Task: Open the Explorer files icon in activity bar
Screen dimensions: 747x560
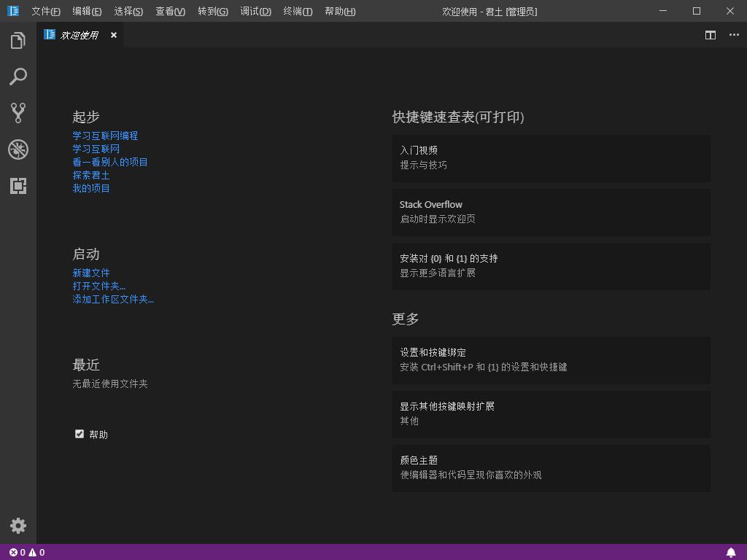Action: 18,41
